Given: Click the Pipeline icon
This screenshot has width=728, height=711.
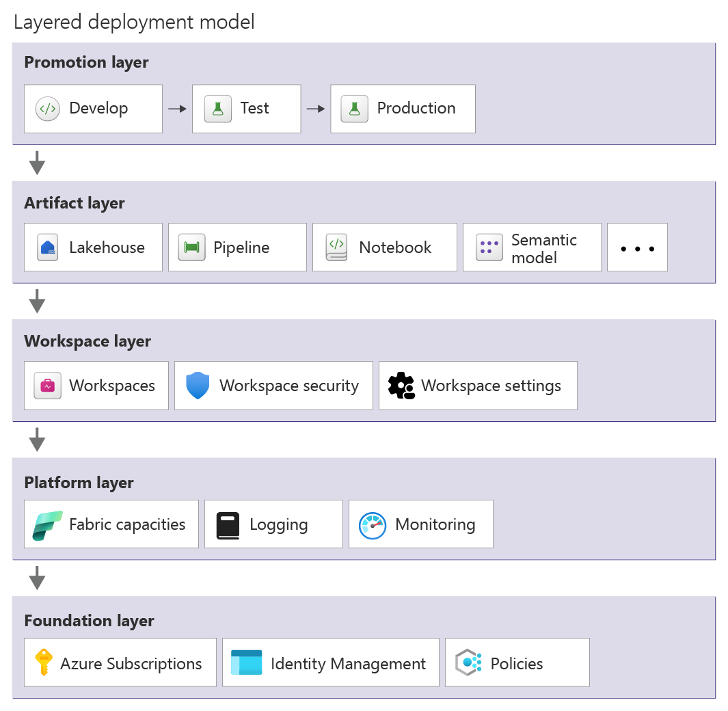Looking at the screenshot, I should (x=192, y=247).
